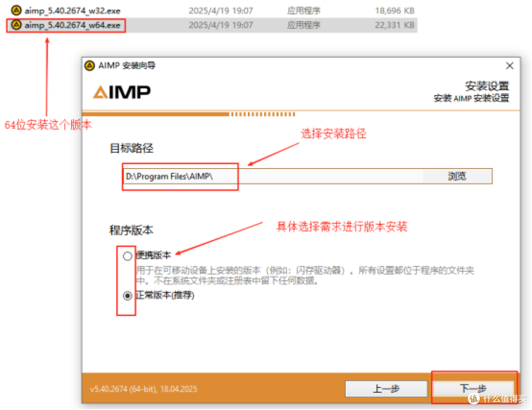Click the AIMP logo in the installer header
This screenshot has height=410, width=532.
pyautogui.click(x=122, y=92)
